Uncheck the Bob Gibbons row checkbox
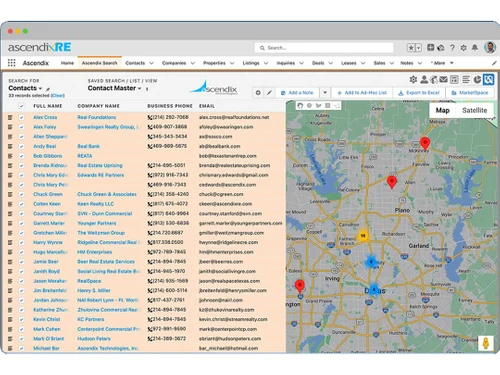The height and width of the screenshot is (375, 500). 21,156
